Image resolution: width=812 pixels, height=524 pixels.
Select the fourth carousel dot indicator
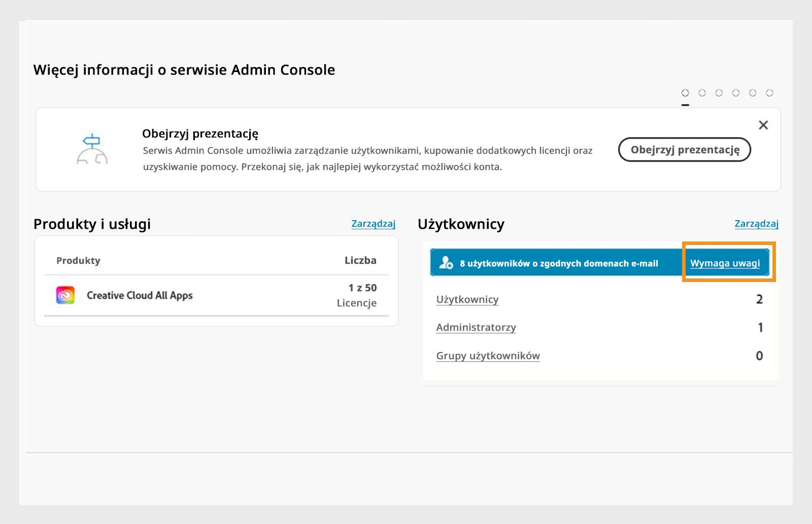pos(735,93)
